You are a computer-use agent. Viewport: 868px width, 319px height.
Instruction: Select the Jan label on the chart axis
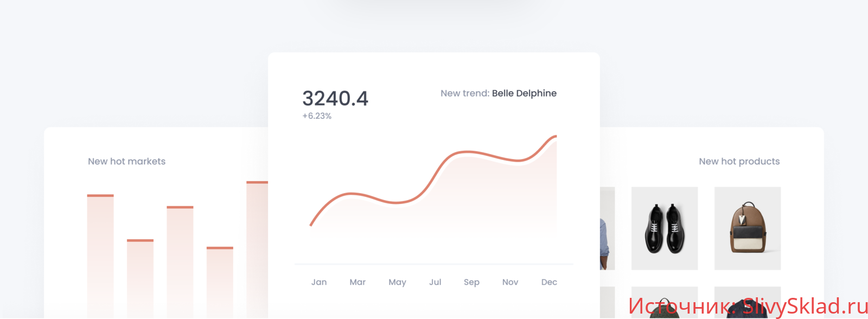coord(319,282)
